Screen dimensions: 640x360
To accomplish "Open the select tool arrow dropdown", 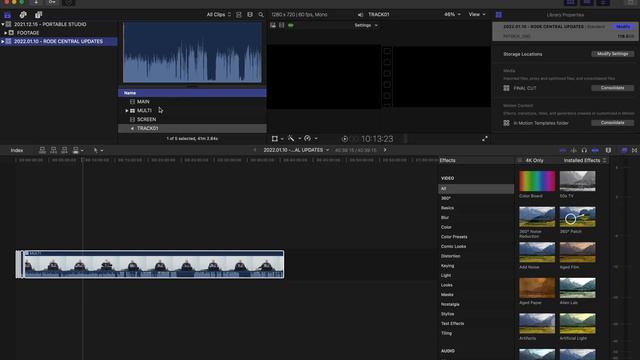I will 98,150.
